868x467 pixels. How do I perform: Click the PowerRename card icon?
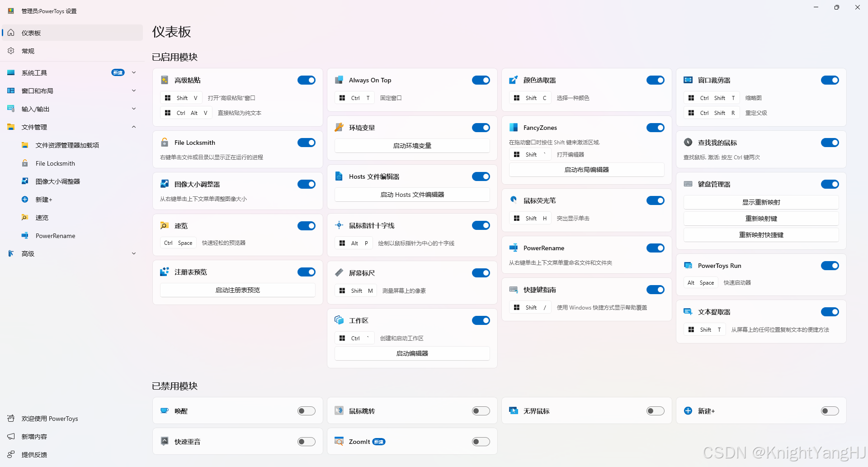coord(514,248)
